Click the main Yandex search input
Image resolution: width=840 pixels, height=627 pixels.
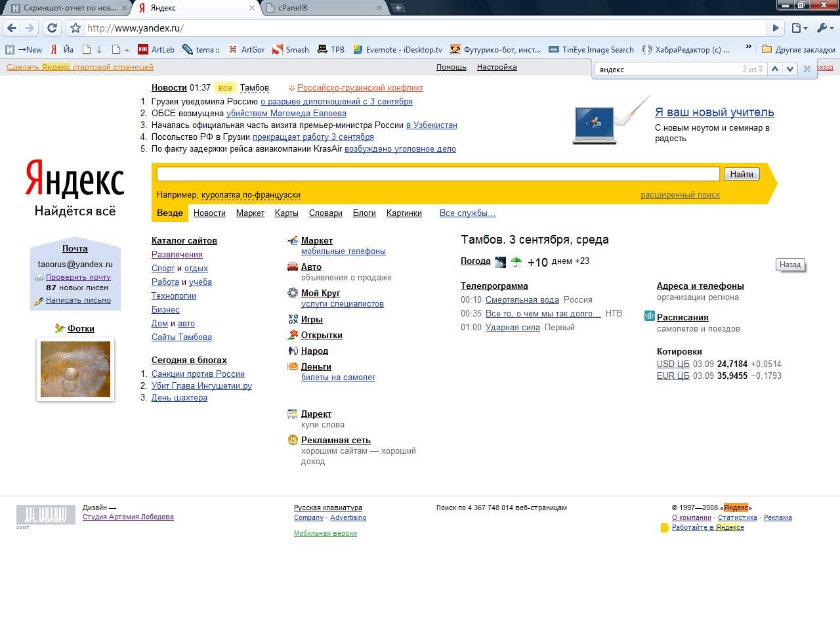tap(438, 173)
